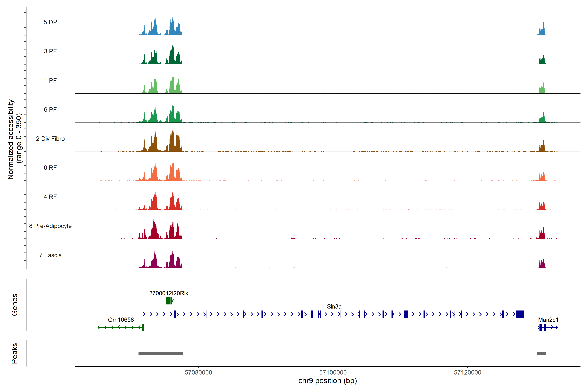Click the green Gm10658 exon block
The width and height of the screenshot is (588, 392).
pos(143,327)
